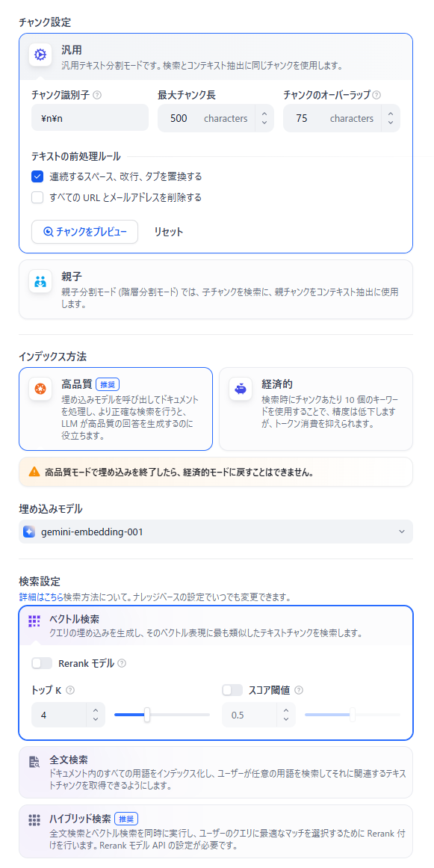Check すべての URL とメールアドレスを削除する

pyautogui.click(x=37, y=197)
